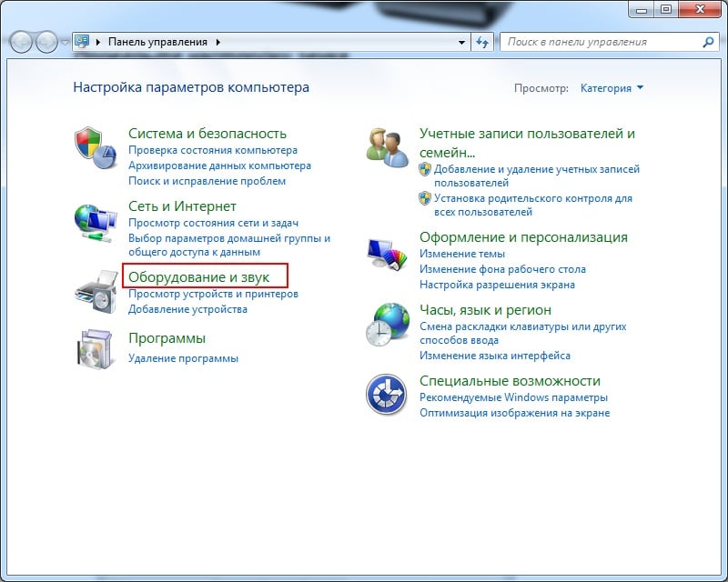Open the Удаление программы link
This screenshot has height=582, width=728.
[x=183, y=358]
